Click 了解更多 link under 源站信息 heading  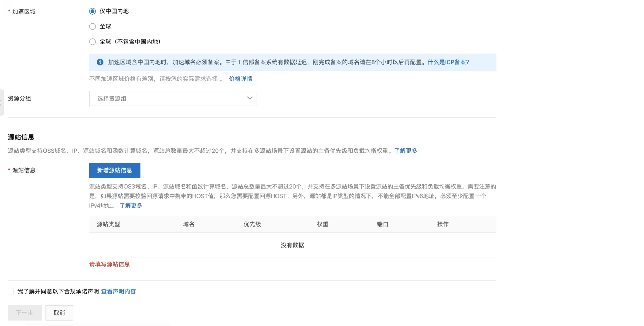coord(406,151)
